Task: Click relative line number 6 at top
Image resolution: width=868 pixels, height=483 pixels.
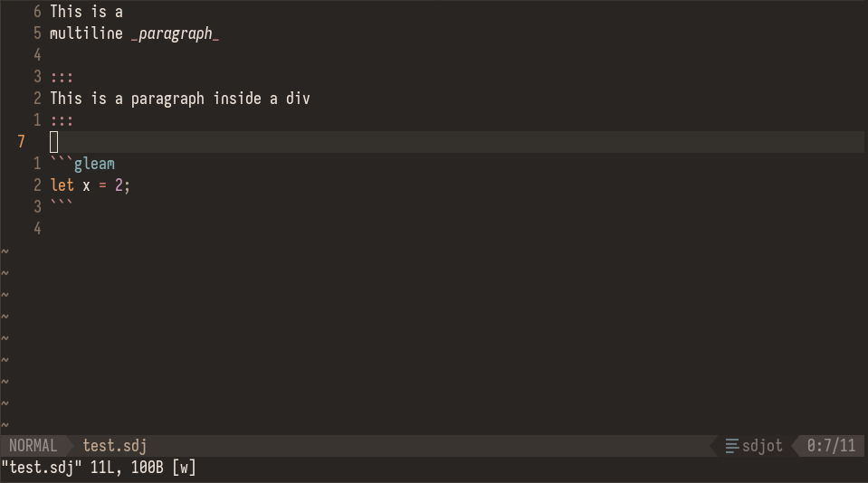Action: click(x=37, y=12)
